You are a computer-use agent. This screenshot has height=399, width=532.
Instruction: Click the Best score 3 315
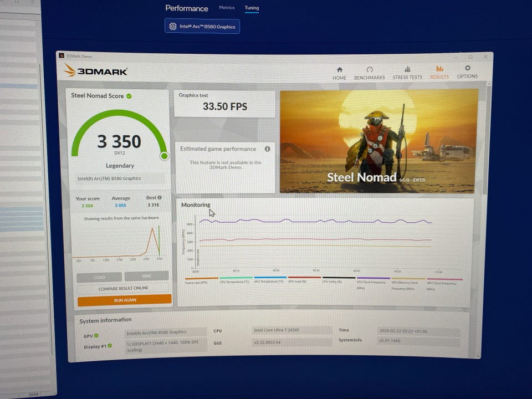[x=153, y=205]
